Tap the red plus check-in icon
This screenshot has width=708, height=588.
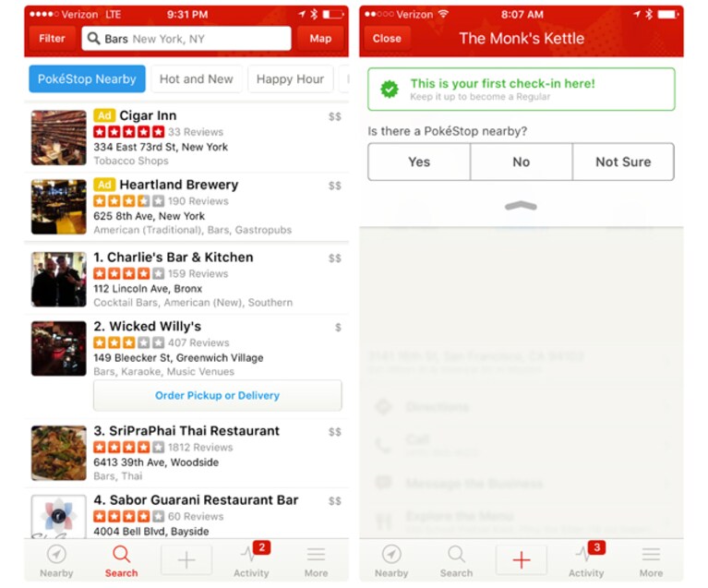[x=521, y=560]
